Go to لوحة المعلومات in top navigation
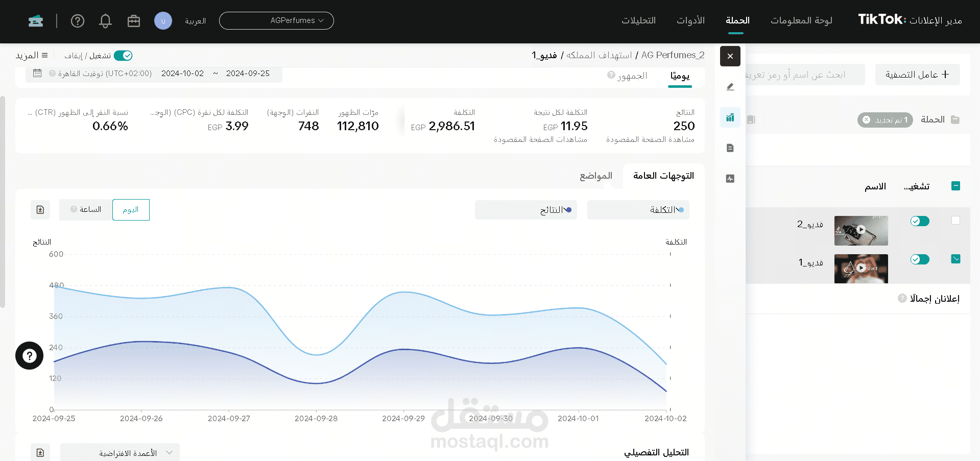The height and width of the screenshot is (461, 980). (x=801, y=20)
